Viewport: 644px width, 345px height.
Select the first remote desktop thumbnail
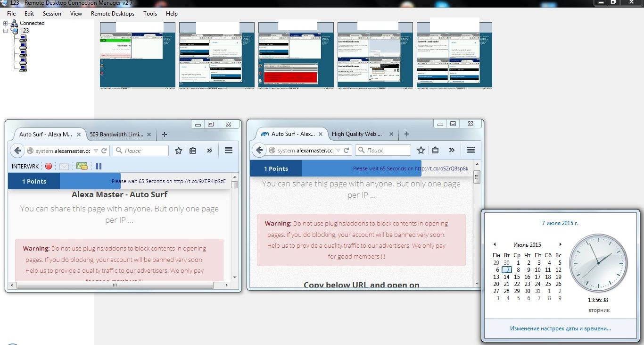137,56
